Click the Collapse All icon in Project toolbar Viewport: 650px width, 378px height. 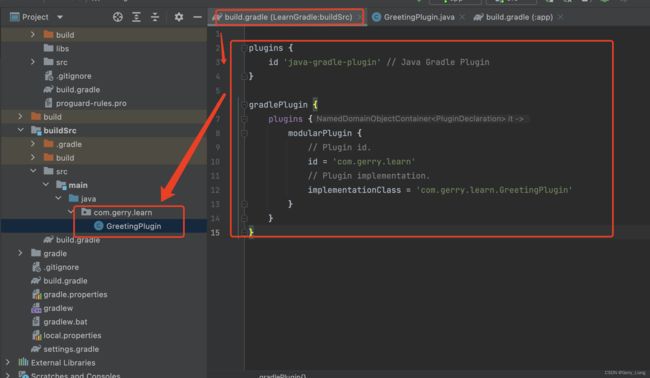[x=155, y=17]
